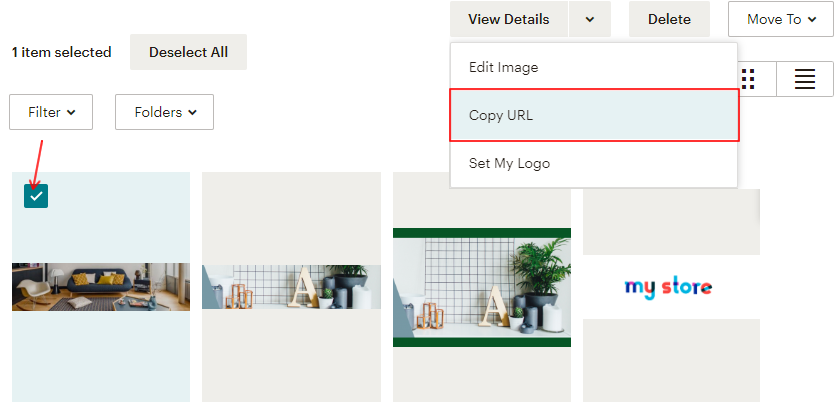The image size is (834, 418).
Task: Select the living room sofa image
Action: 101,287
